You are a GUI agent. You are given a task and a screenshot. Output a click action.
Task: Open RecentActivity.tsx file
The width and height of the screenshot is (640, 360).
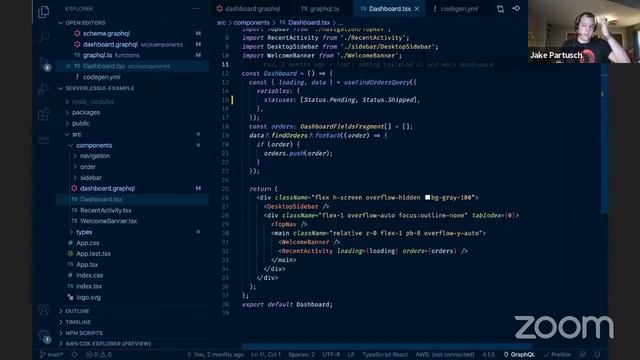[x=105, y=211]
